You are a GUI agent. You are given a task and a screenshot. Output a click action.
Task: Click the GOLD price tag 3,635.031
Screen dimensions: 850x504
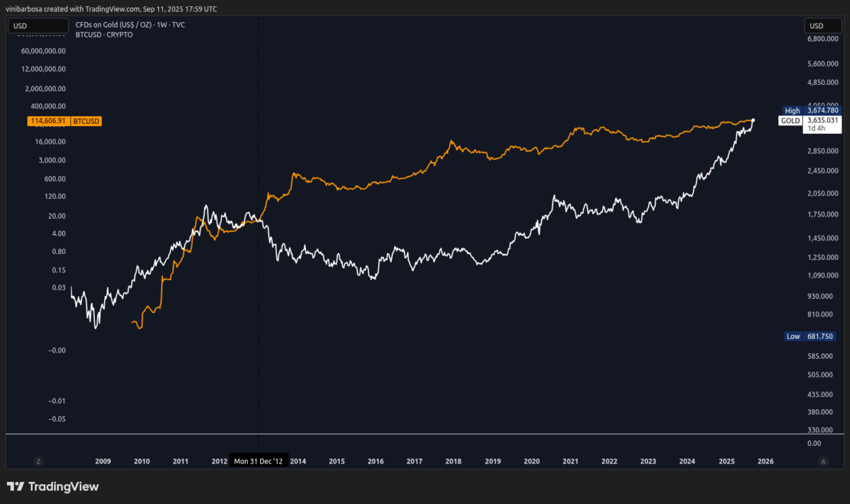click(822, 120)
